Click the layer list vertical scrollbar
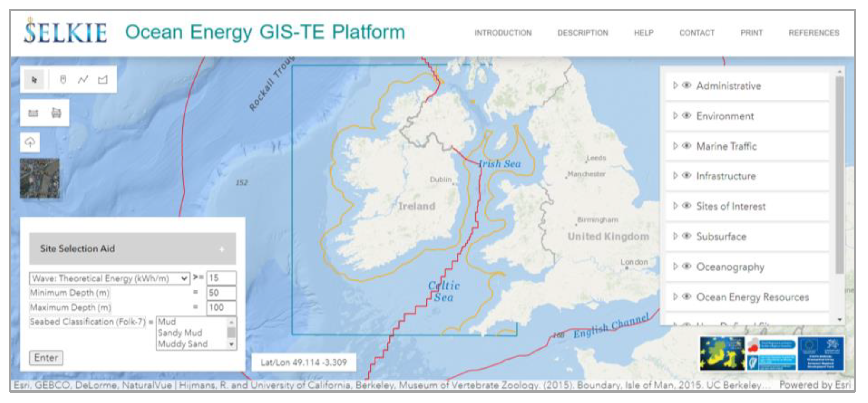Image resolution: width=868 pixels, height=403 pixels. (840, 175)
